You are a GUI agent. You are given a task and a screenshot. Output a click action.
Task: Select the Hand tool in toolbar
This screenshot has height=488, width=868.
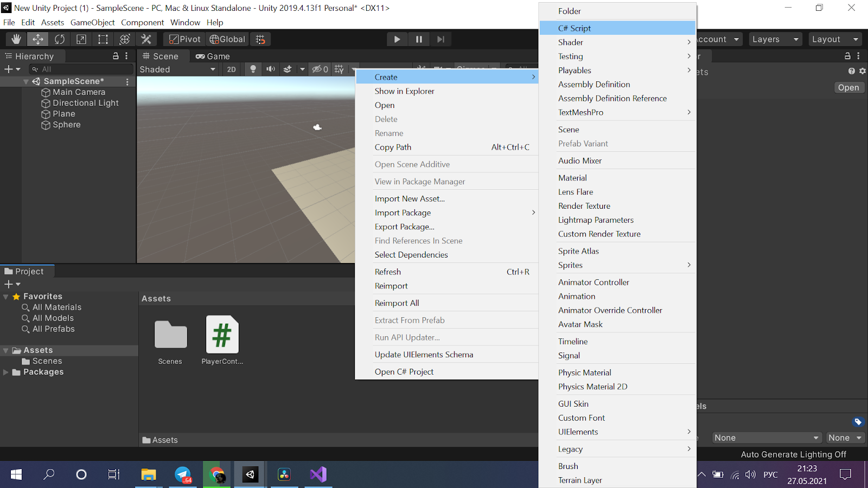[x=16, y=39]
